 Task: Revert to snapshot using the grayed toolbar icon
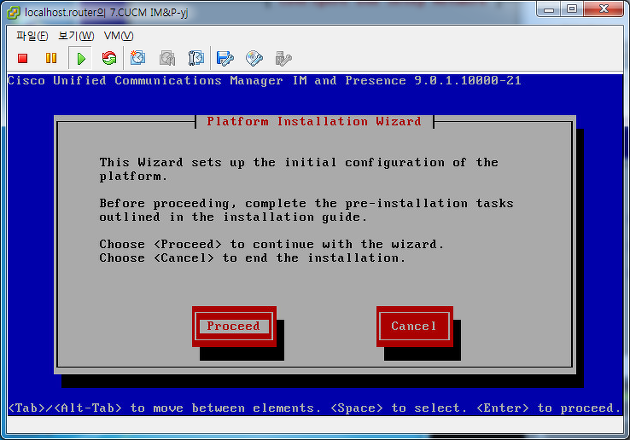[167, 58]
